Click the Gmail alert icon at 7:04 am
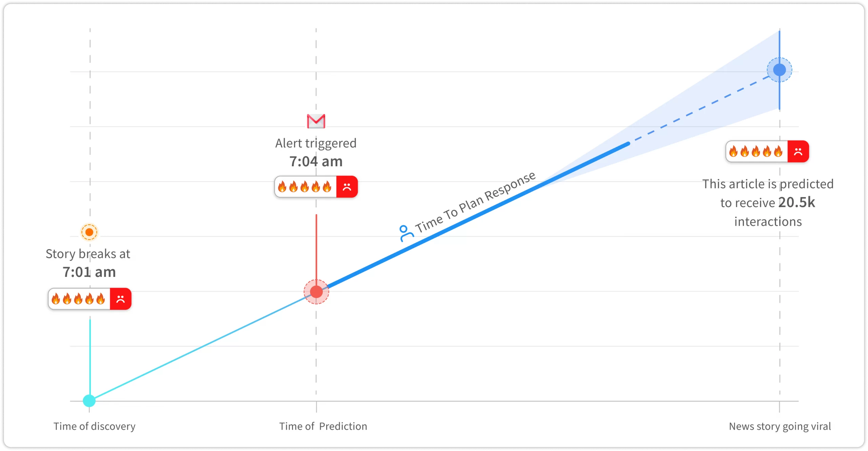Viewport: 868px width, 451px height. 316,121
